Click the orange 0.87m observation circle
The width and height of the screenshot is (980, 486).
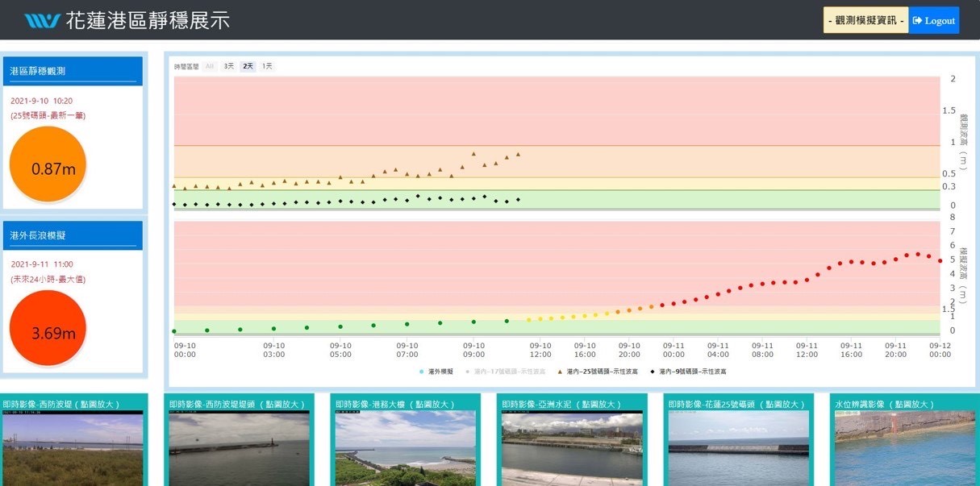pos(48,164)
